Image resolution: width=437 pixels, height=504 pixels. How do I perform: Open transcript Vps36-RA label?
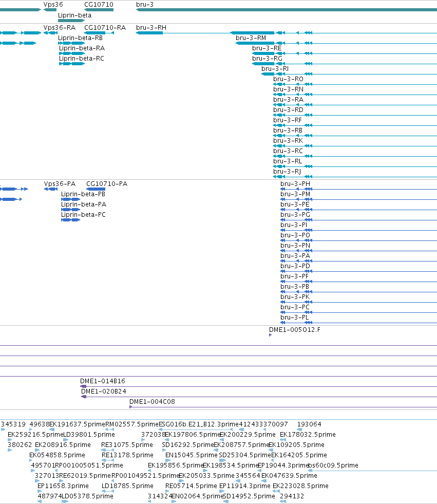tap(60, 28)
